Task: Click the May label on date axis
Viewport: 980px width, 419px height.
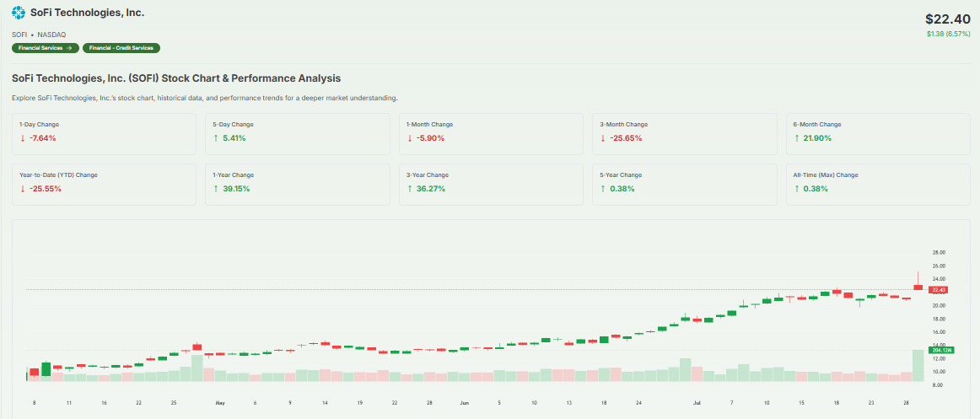Action: 220,403
